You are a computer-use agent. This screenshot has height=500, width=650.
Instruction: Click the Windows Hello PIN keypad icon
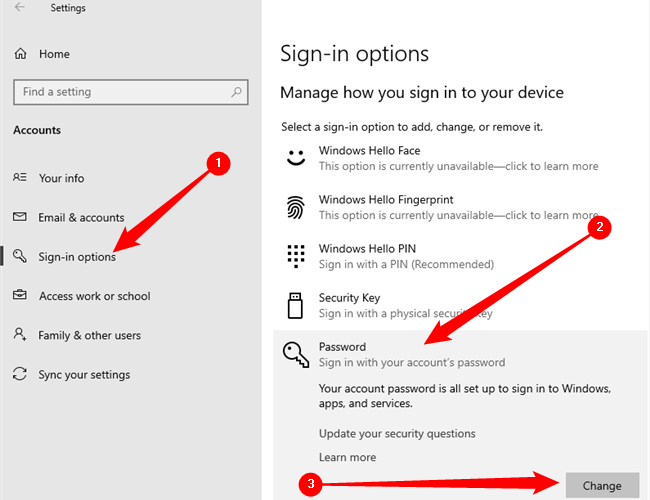[x=295, y=256]
